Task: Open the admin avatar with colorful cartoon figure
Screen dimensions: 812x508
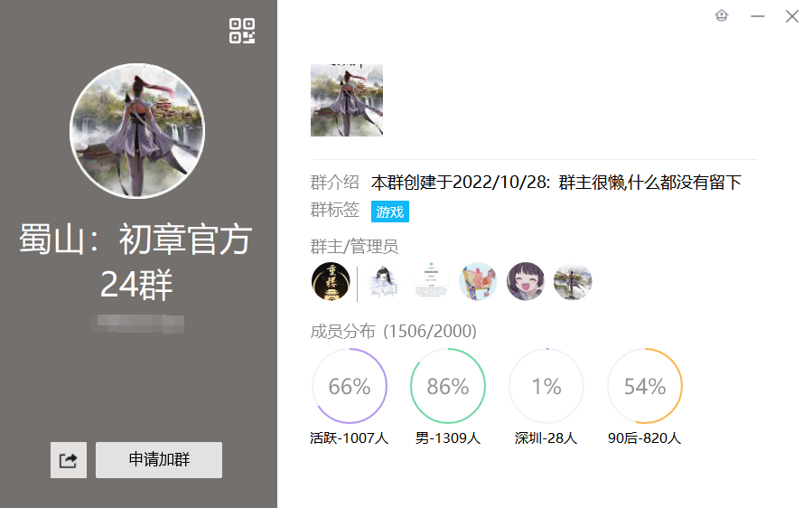Action: click(478, 281)
